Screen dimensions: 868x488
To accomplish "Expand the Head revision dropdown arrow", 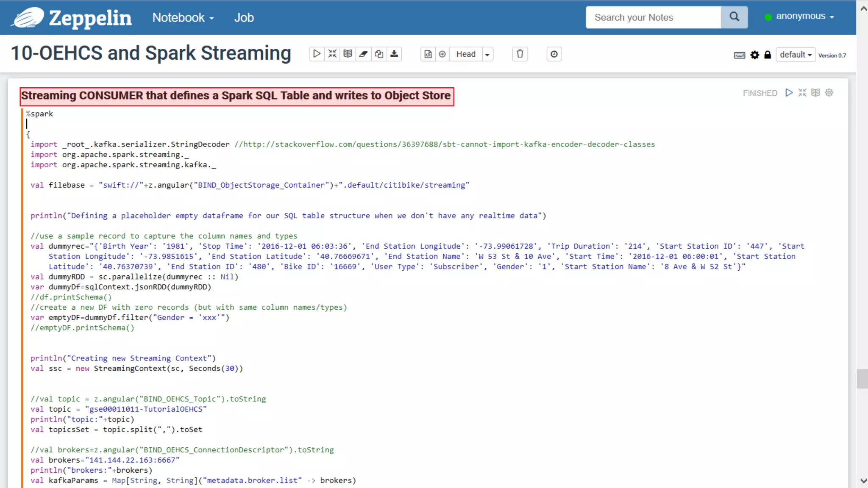I will click(x=487, y=54).
